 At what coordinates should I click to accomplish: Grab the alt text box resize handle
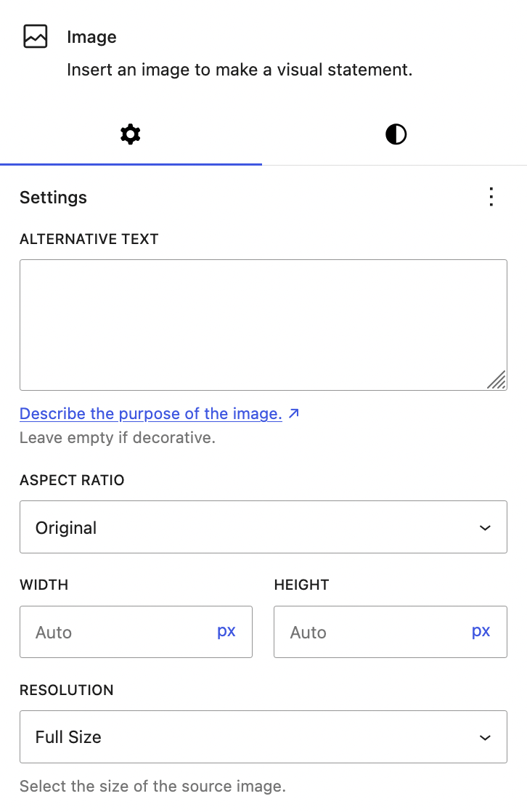click(497, 380)
